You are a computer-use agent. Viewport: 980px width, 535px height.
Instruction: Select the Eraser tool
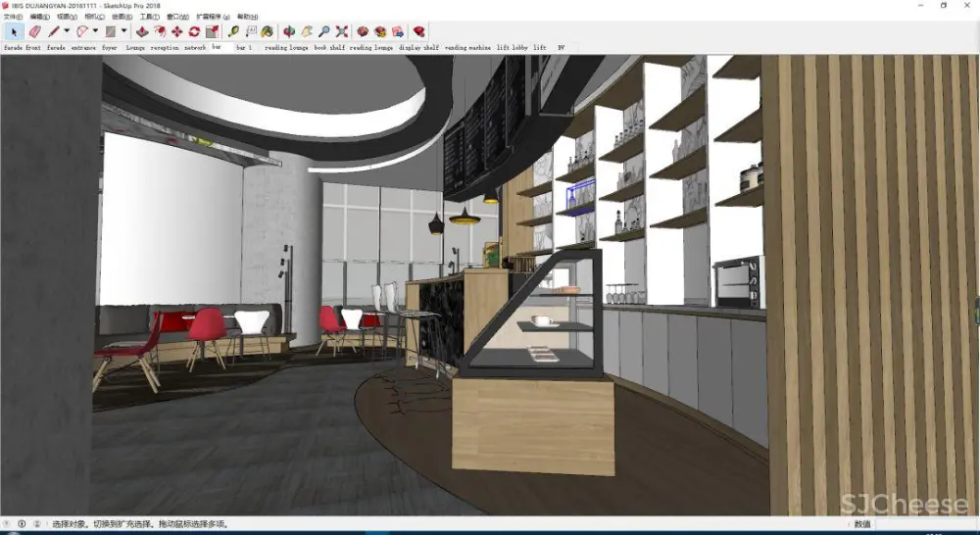34,31
